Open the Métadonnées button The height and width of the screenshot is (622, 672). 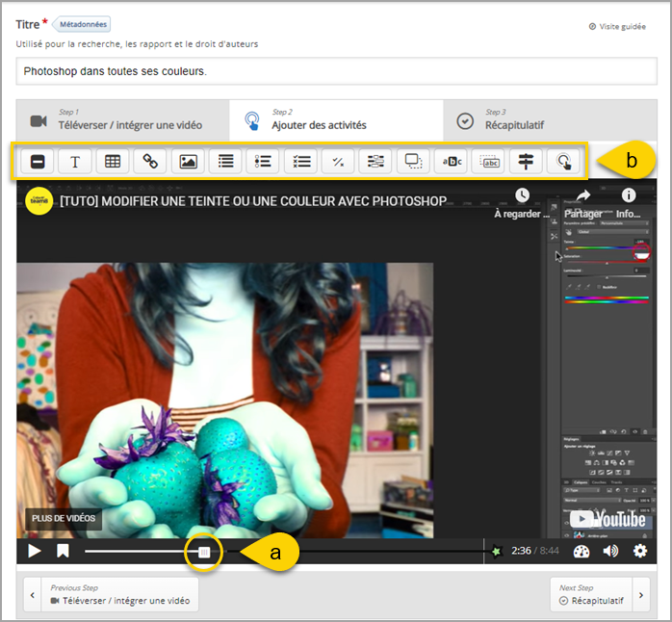tap(82, 24)
